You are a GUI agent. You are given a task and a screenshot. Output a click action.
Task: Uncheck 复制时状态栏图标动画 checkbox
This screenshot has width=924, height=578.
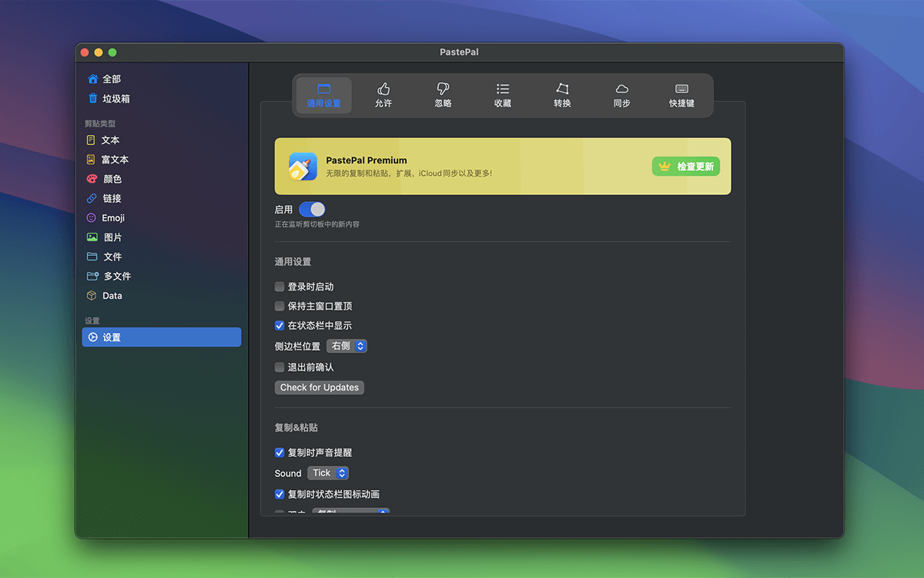(x=280, y=495)
